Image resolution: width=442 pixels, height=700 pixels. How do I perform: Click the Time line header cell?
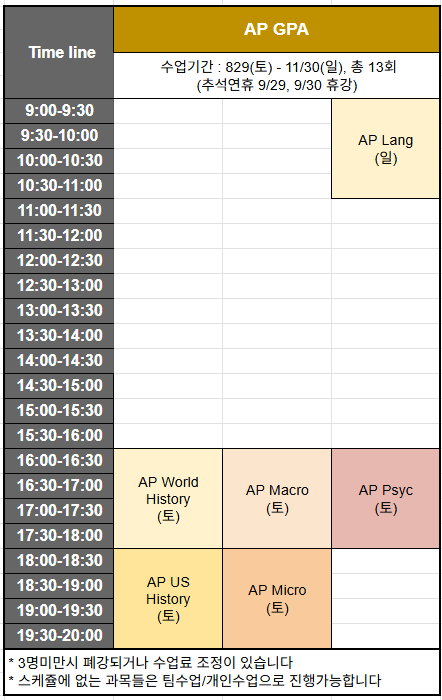[59, 52]
